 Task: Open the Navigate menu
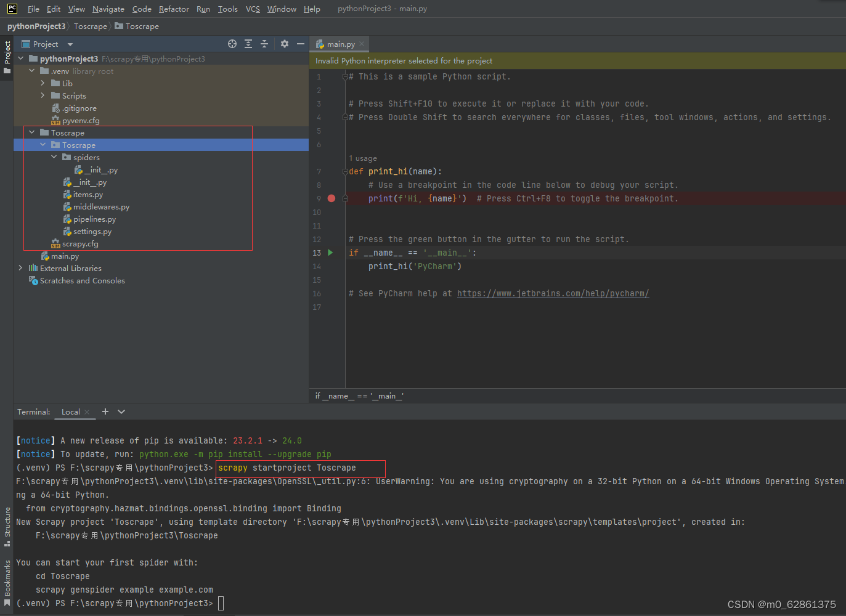point(108,9)
